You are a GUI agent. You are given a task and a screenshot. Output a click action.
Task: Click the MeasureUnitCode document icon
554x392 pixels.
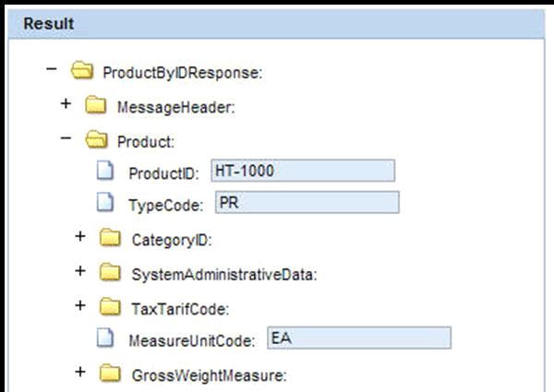tap(108, 339)
